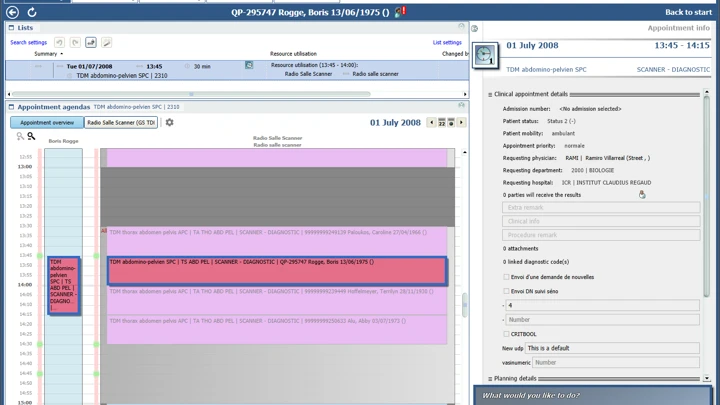The height and width of the screenshot is (405, 720).
Task: Click the back arrow icon
Action: [13, 12]
